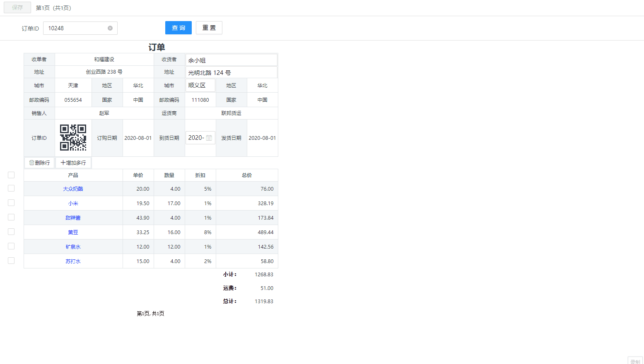Click the 增加多行 add rows button

pos(73,163)
